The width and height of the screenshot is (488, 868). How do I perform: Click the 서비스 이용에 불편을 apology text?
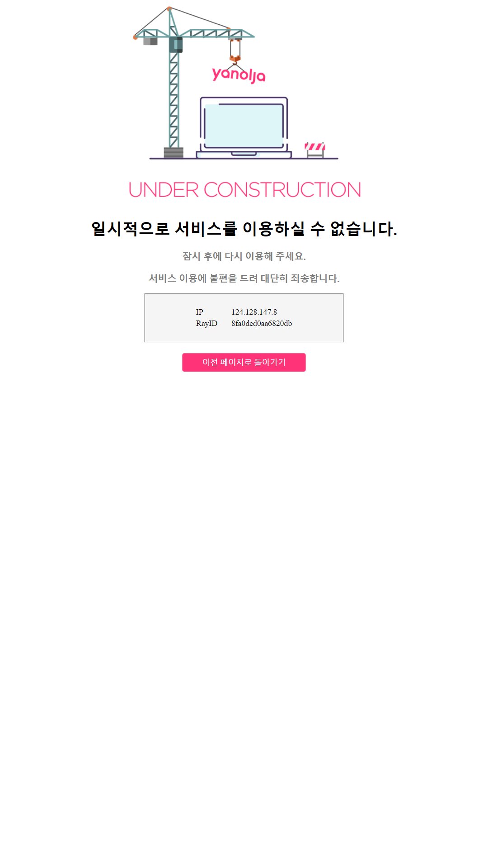(244, 278)
